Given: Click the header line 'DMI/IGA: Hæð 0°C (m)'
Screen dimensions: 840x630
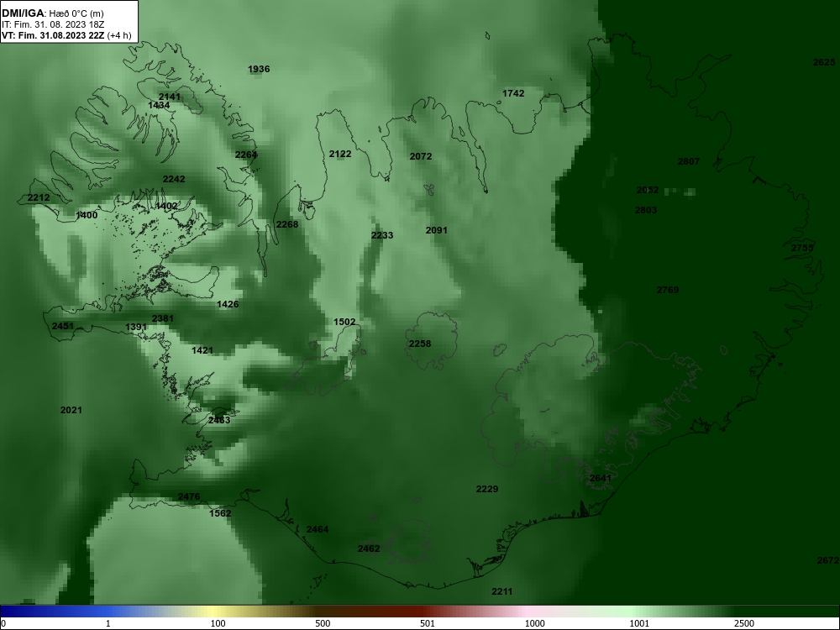Looking at the screenshot, I should coord(53,13).
